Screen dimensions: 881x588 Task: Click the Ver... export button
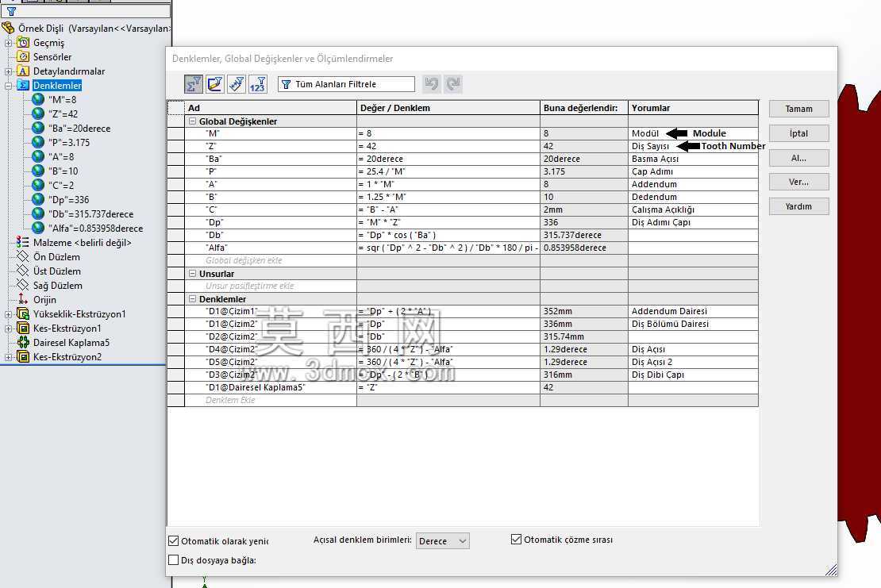point(799,182)
